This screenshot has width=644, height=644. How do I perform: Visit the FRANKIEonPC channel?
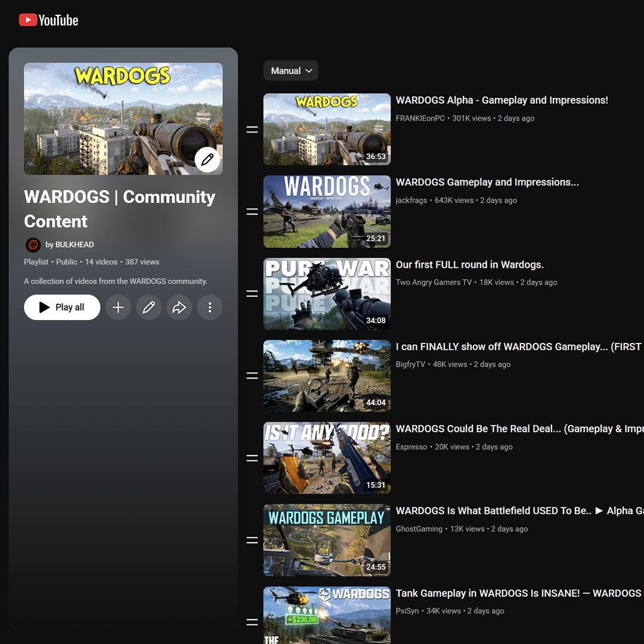pos(420,118)
